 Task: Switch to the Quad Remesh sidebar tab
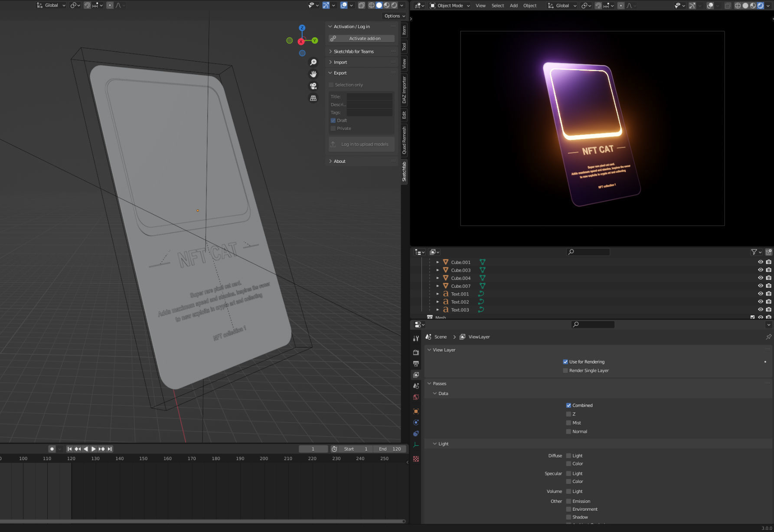(x=404, y=140)
